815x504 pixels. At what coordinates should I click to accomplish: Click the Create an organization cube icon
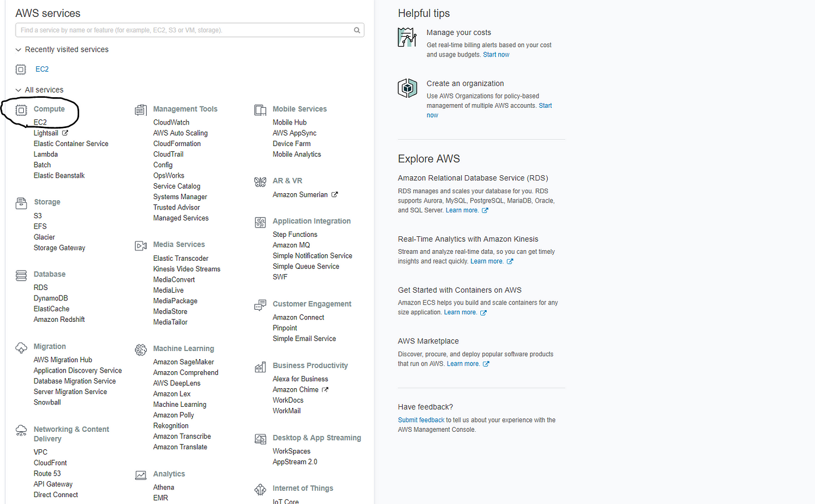point(408,88)
